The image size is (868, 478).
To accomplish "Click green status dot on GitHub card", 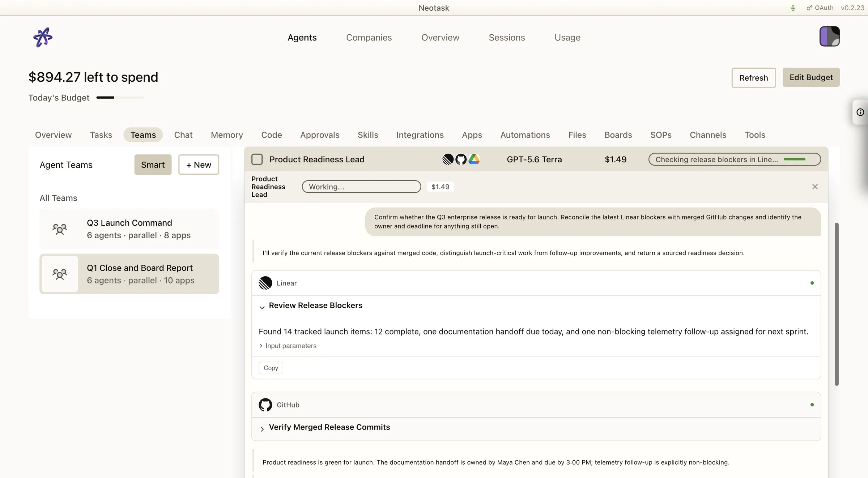I will click(812, 405).
